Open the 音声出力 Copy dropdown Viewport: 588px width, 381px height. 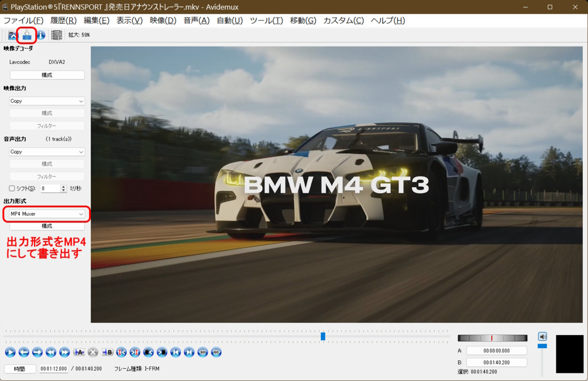point(47,152)
